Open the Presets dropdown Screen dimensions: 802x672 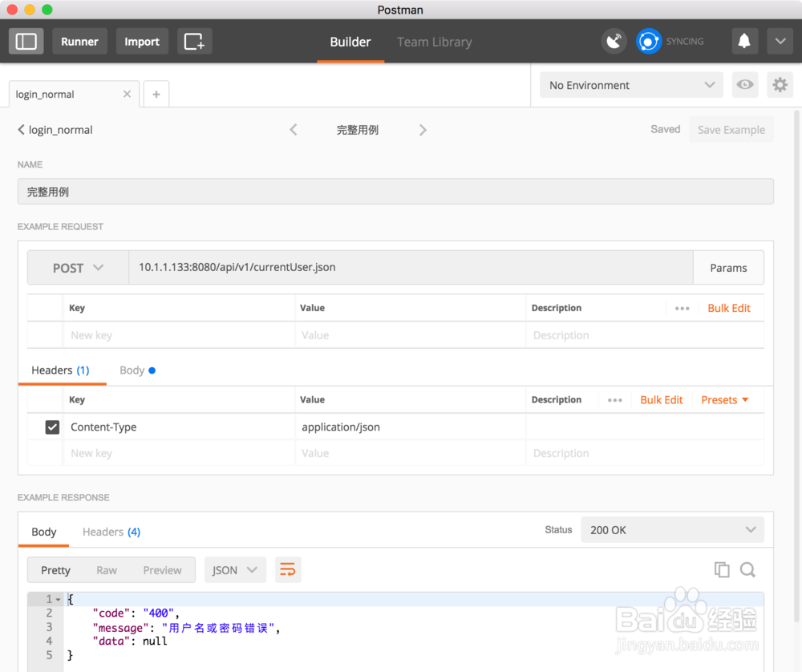pyautogui.click(x=725, y=400)
